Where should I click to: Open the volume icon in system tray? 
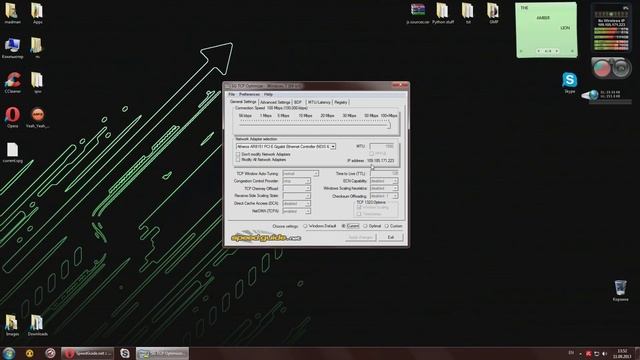[604, 353]
